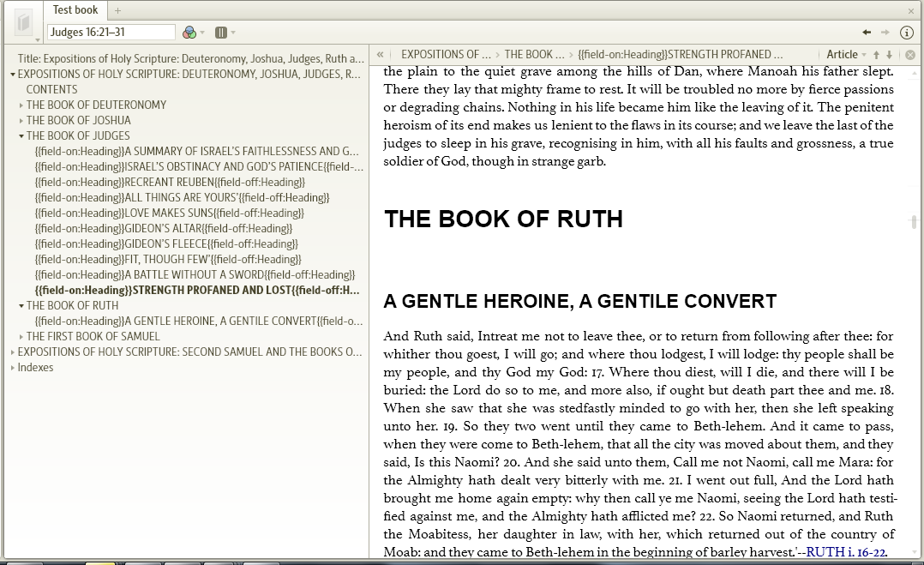Click STRENGTH PROFANED breadcrumb
Screen dimensions: 924x565
click(x=680, y=55)
